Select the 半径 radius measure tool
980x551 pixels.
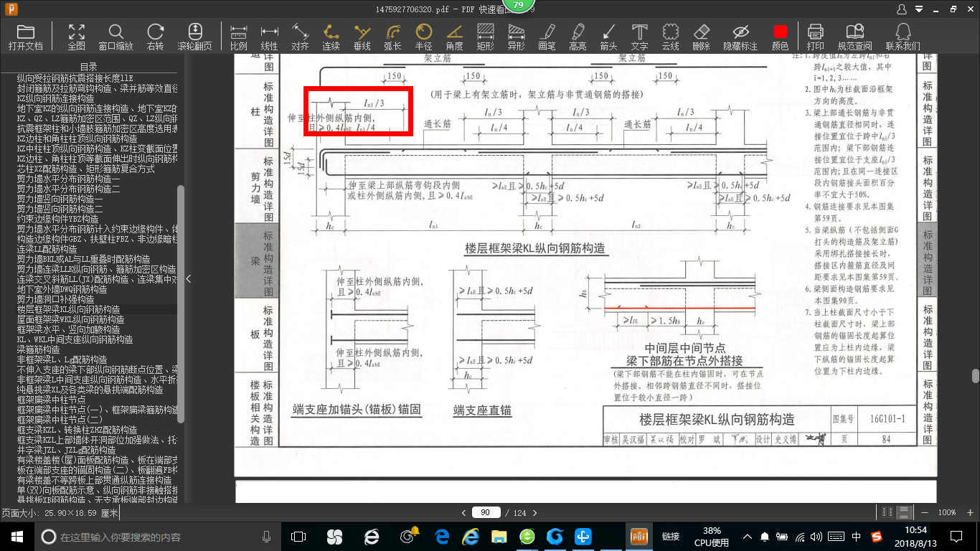pyautogui.click(x=423, y=37)
